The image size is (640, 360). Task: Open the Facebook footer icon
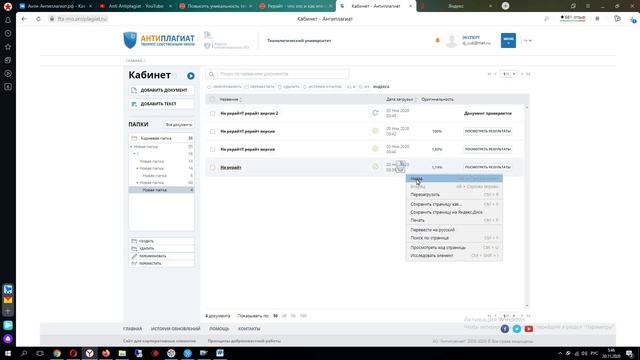505,329
